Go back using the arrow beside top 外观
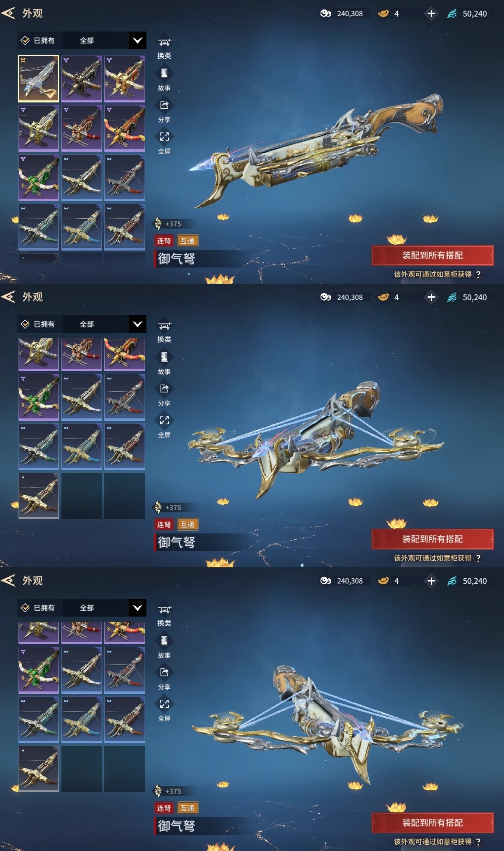504x851 pixels. [x=8, y=13]
